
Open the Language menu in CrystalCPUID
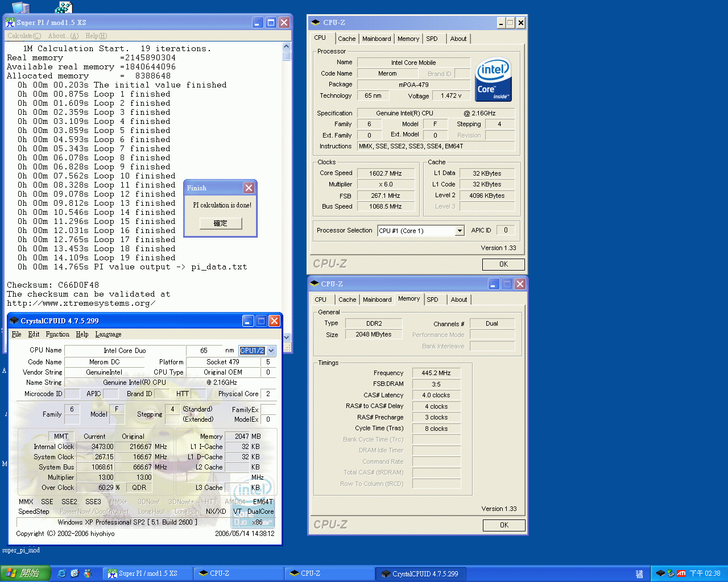pyautogui.click(x=108, y=334)
